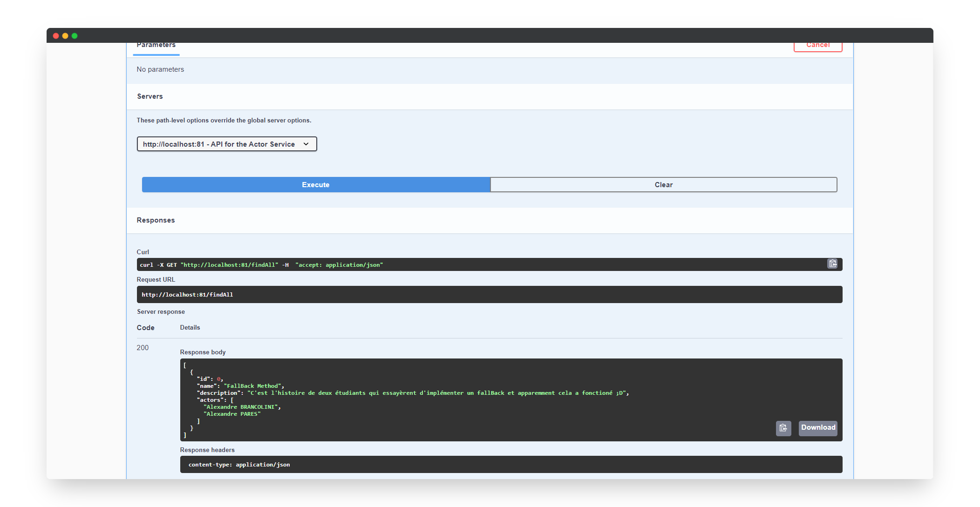The width and height of the screenshot is (980, 507).
Task: Select the content-type response header block
Action: [x=510, y=465]
